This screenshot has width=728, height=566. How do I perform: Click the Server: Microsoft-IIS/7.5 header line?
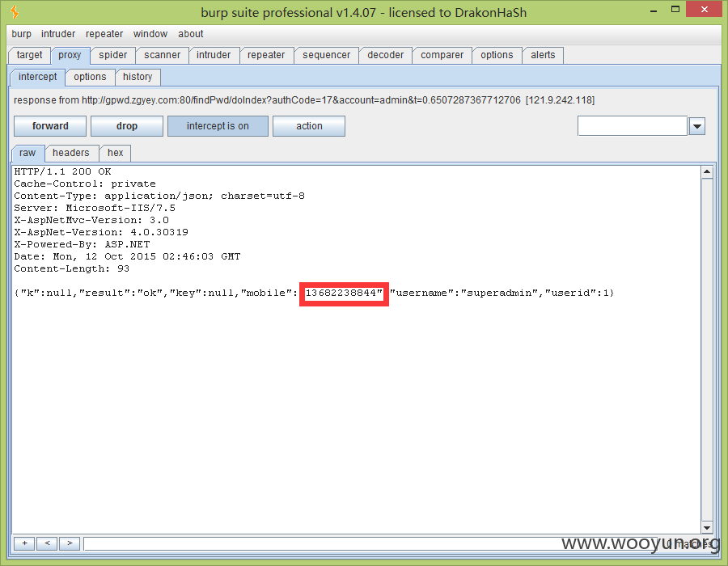(95, 208)
